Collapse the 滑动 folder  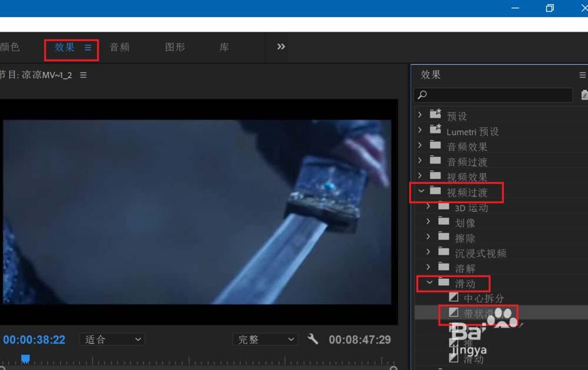pos(430,283)
